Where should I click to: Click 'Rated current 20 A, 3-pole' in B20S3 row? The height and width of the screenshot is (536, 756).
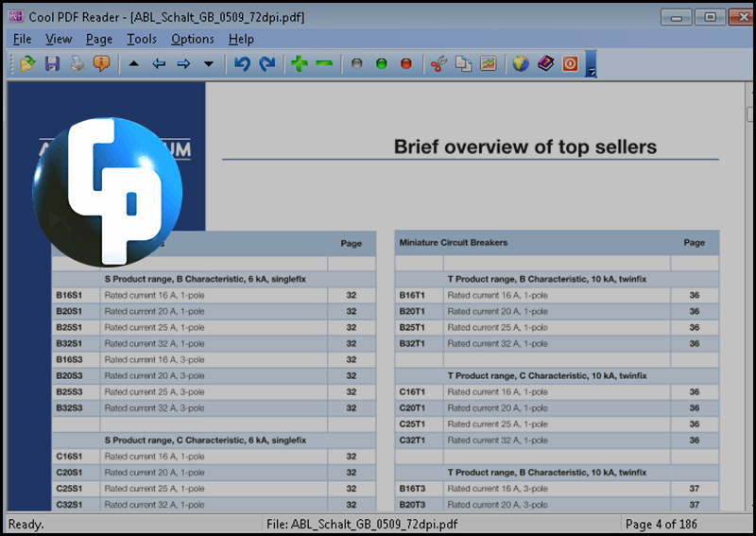pos(154,376)
